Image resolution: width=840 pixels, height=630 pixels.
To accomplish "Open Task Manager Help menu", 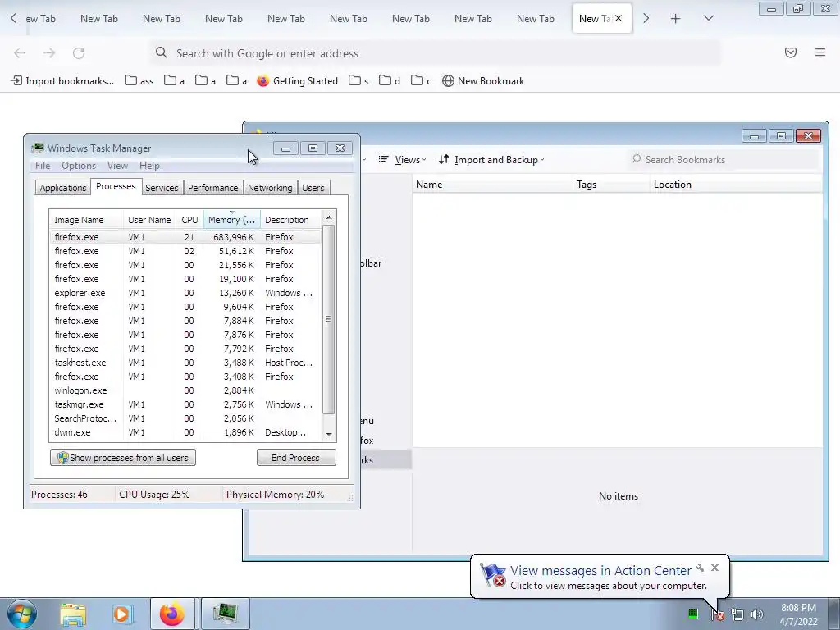I will point(149,166).
